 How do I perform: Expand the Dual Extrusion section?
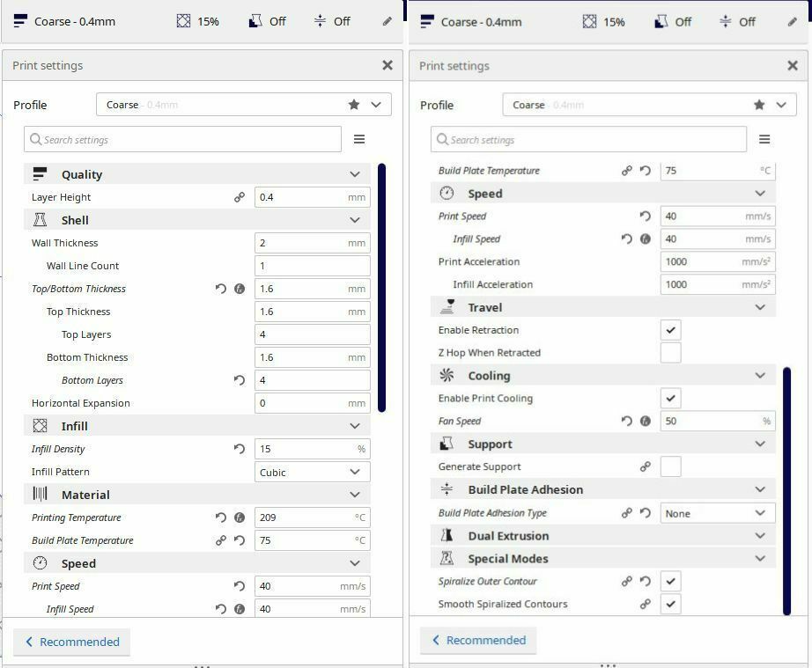pyautogui.click(x=759, y=536)
